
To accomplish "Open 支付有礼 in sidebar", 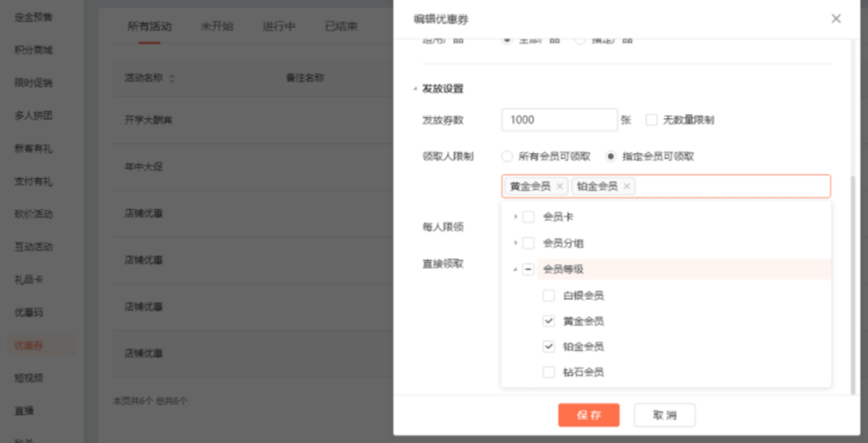I will pyautogui.click(x=33, y=182).
